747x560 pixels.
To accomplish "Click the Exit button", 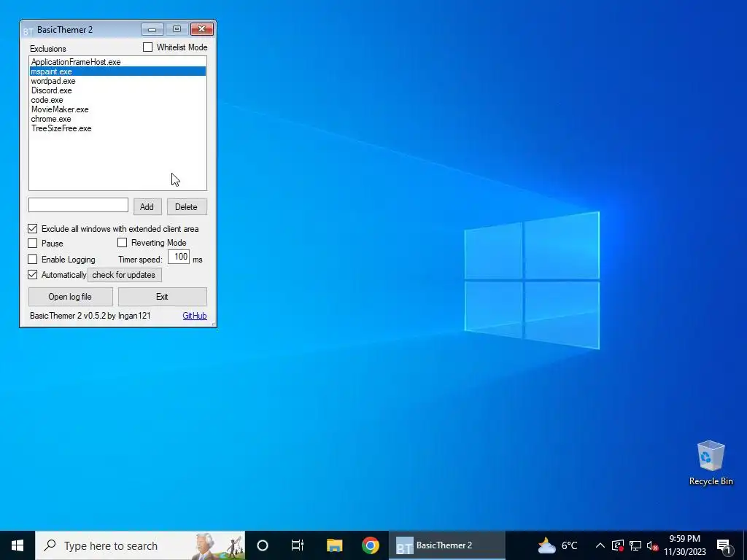I will tap(162, 297).
